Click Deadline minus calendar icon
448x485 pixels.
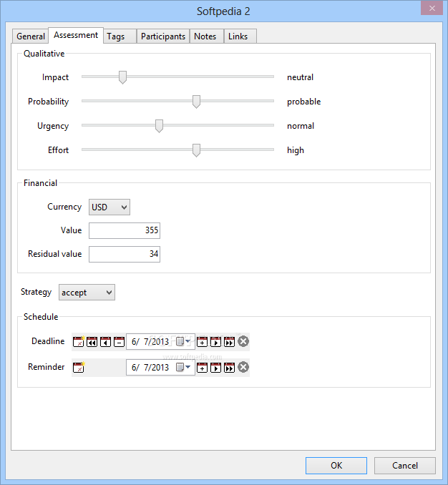click(119, 342)
